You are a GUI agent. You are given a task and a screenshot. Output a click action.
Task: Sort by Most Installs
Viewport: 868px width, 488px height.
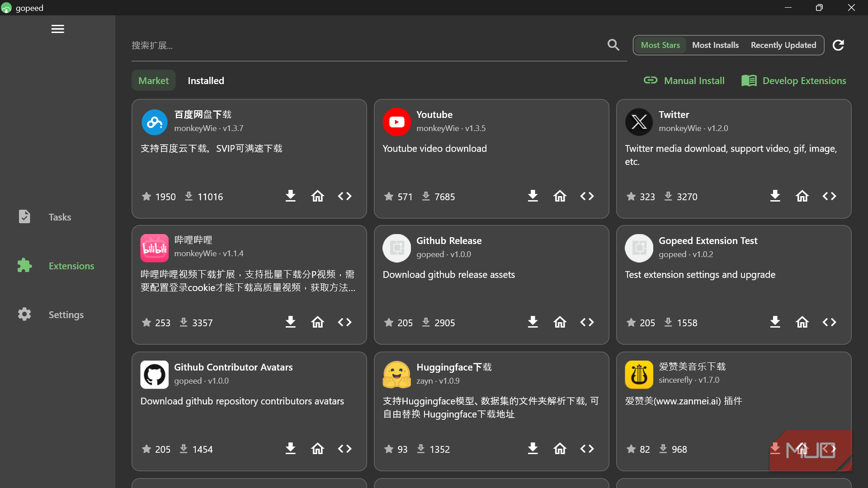coord(715,45)
